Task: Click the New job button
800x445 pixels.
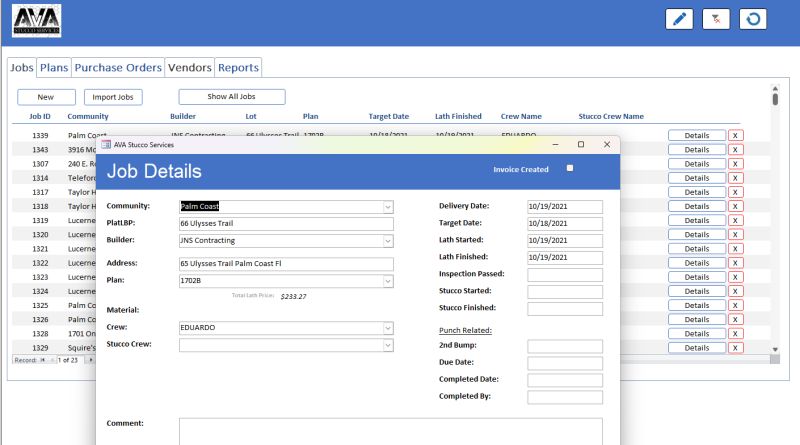Action: 46,97
